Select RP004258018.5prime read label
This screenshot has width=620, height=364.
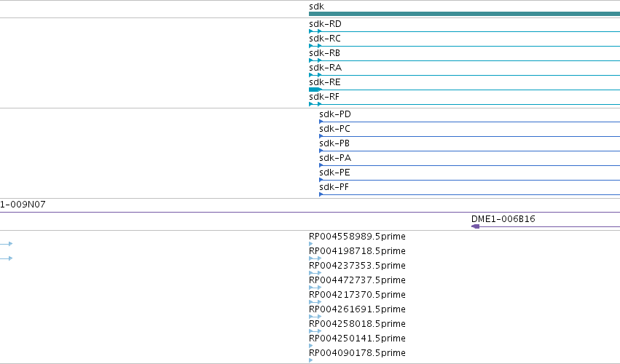(x=357, y=324)
